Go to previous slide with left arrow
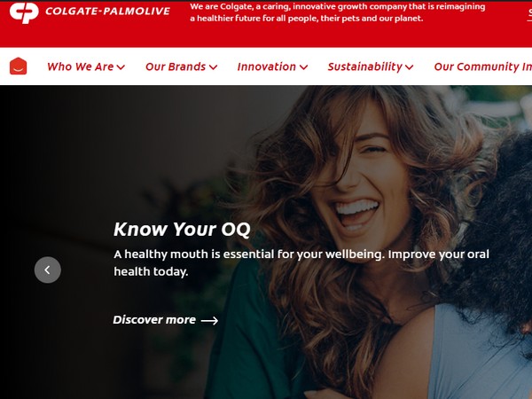This screenshot has width=532, height=399. tap(48, 270)
